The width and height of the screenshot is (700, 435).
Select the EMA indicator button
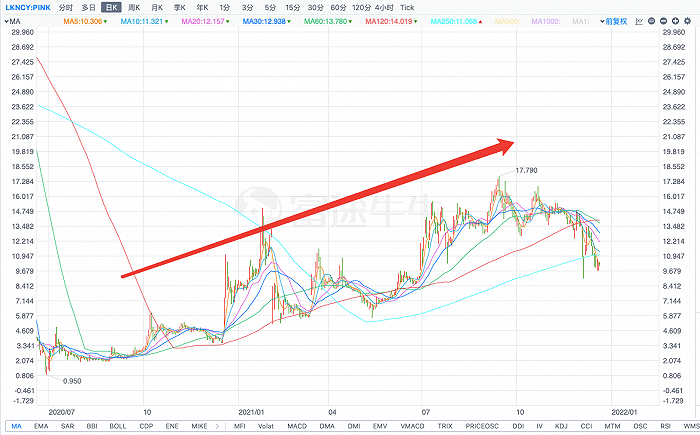point(41,426)
